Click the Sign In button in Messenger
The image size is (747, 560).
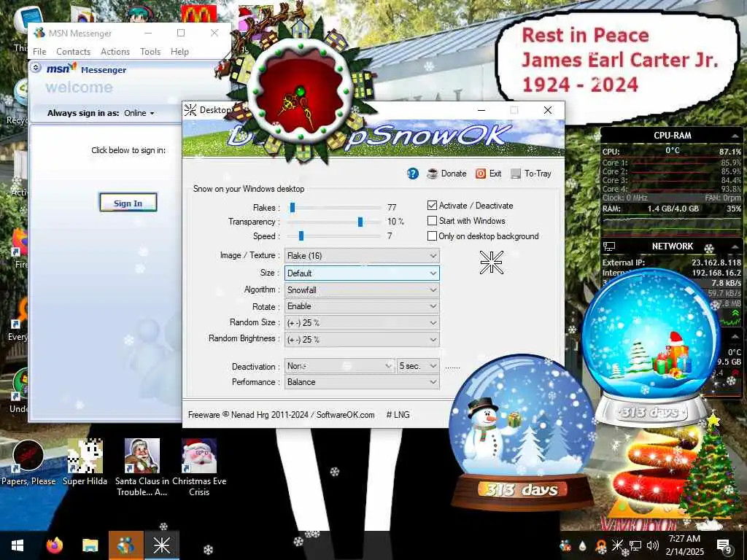[x=128, y=203]
